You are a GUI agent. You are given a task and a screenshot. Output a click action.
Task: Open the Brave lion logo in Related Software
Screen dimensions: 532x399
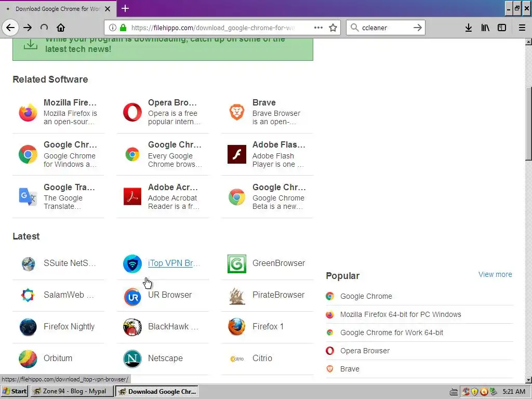click(x=237, y=112)
